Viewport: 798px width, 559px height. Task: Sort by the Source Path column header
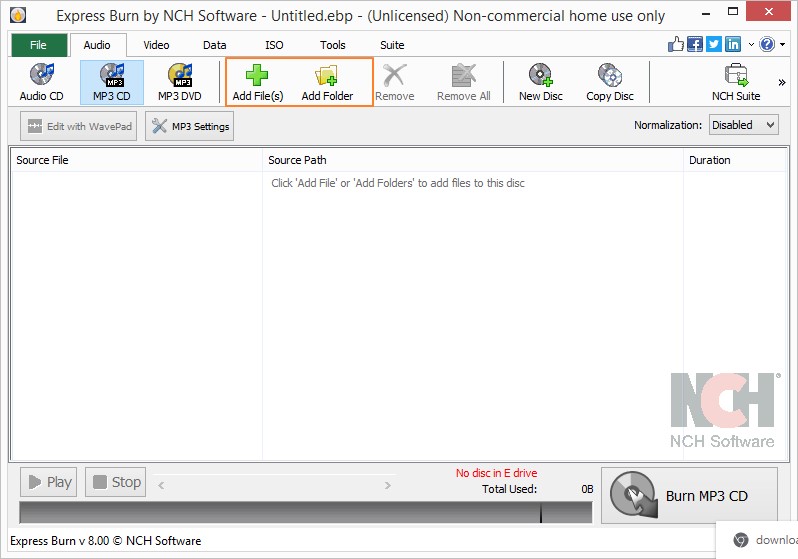pyautogui.click(x=473, y=160)
